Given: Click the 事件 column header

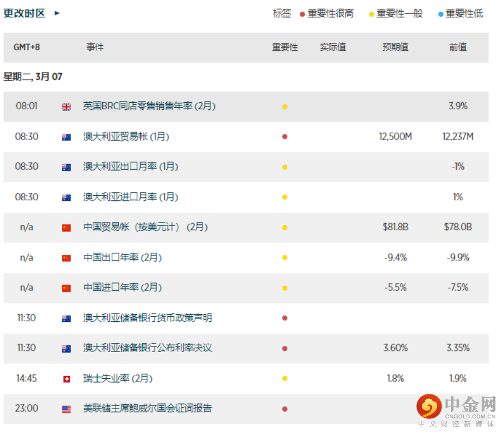Looking at the screenshot, I should [x=95, y=47].
